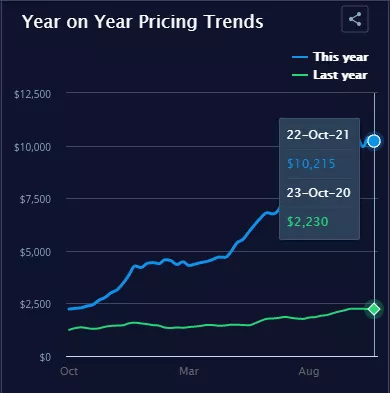Screen dimensions: 390x393
Task: Click the Mar x-axis label
Action: [189, 371]
